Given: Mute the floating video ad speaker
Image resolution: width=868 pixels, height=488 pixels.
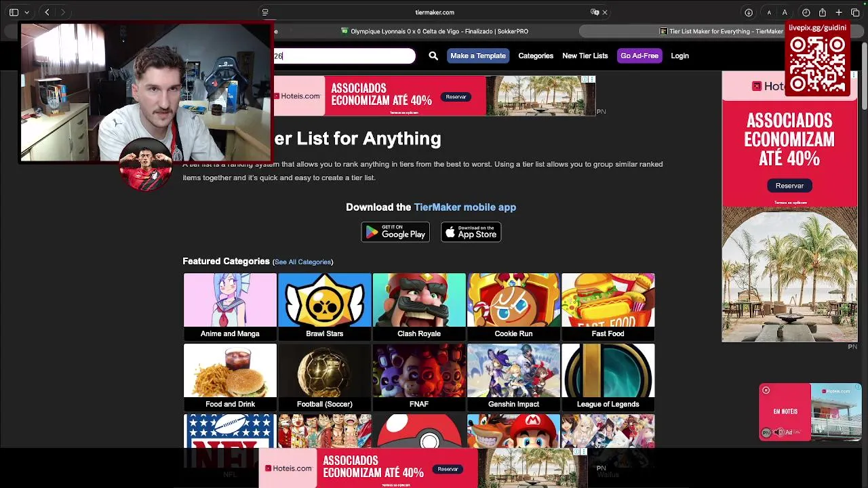Looking at the screenshot, I should [780, 432].
